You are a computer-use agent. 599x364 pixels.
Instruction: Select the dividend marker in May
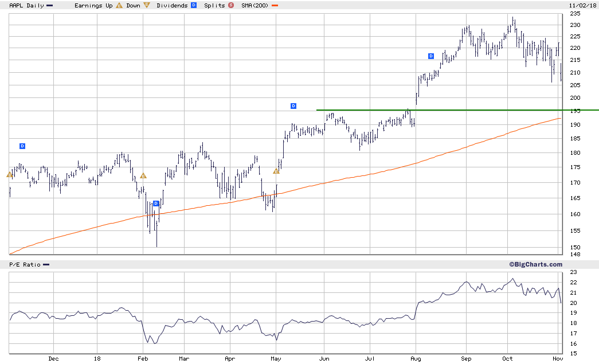coord(293,106)
